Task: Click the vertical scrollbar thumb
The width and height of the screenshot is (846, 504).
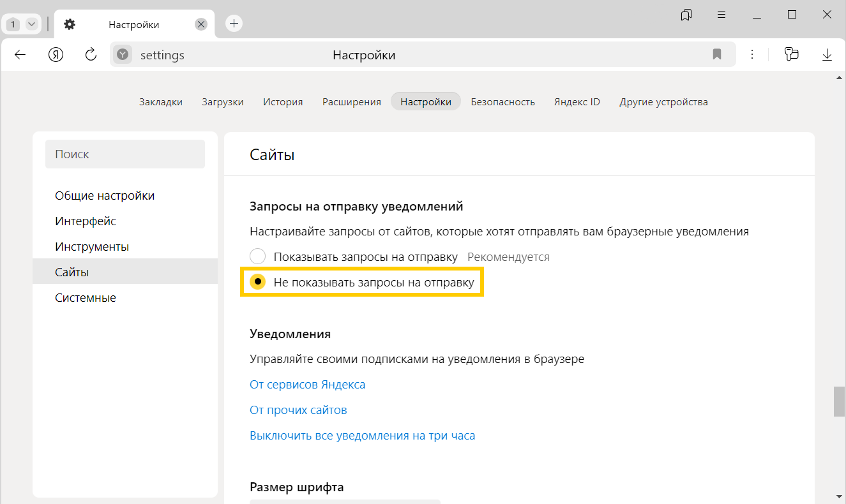Action: tap(839, 401)
